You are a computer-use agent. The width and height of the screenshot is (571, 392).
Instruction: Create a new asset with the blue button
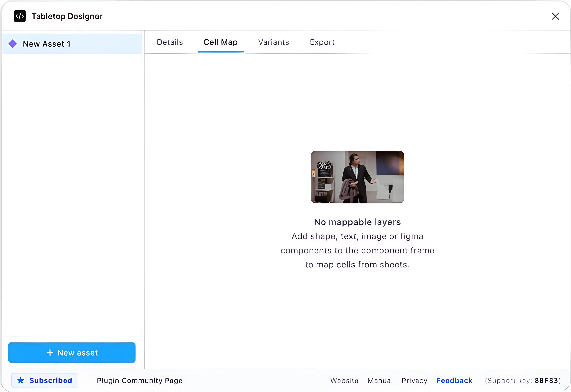(72, 353)
